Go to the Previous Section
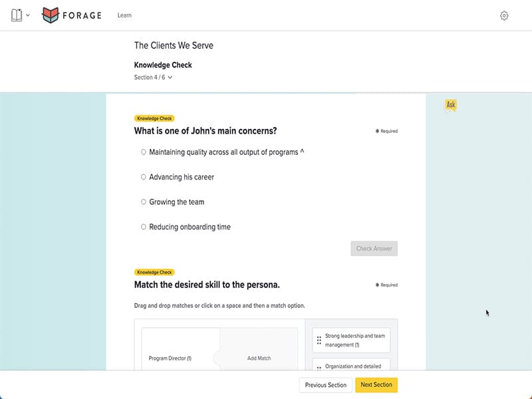 coord(326,385)
